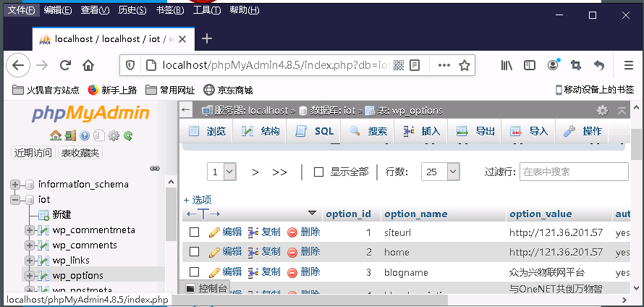Switch to the Search tab
Viewport: 644px width, 307px height.
tap(368, 131)
